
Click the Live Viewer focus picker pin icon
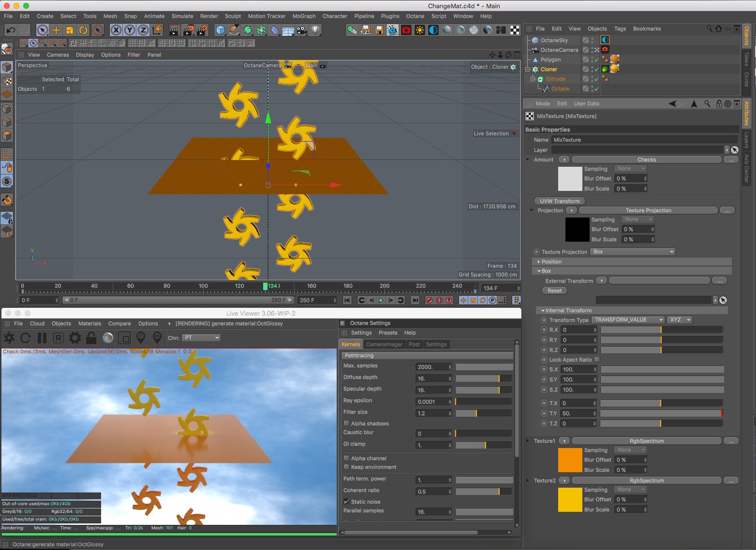(x=141, y=337)
